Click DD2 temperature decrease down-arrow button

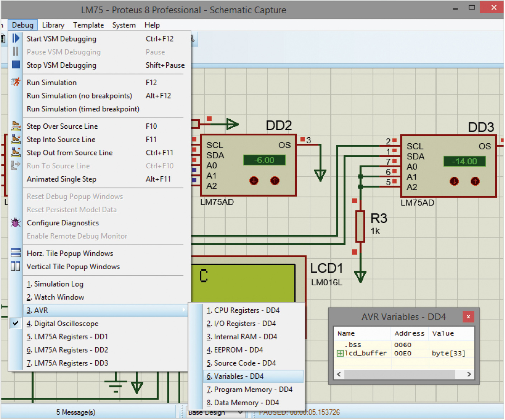[x=254, y=181]
